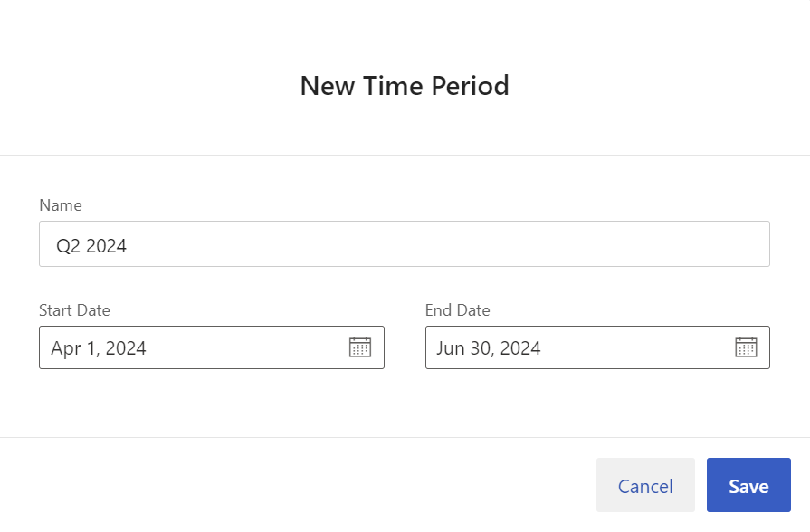Open the End Date calendar picker icon
Viewport: 810px width, 532px height.
(746, 347)
